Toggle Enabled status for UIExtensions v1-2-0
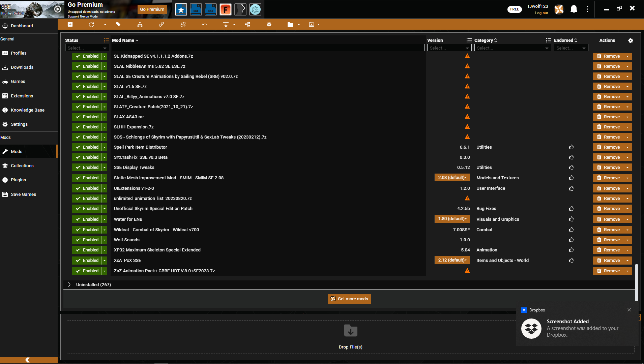Screen dimensions: 644x364 point(87,188)
